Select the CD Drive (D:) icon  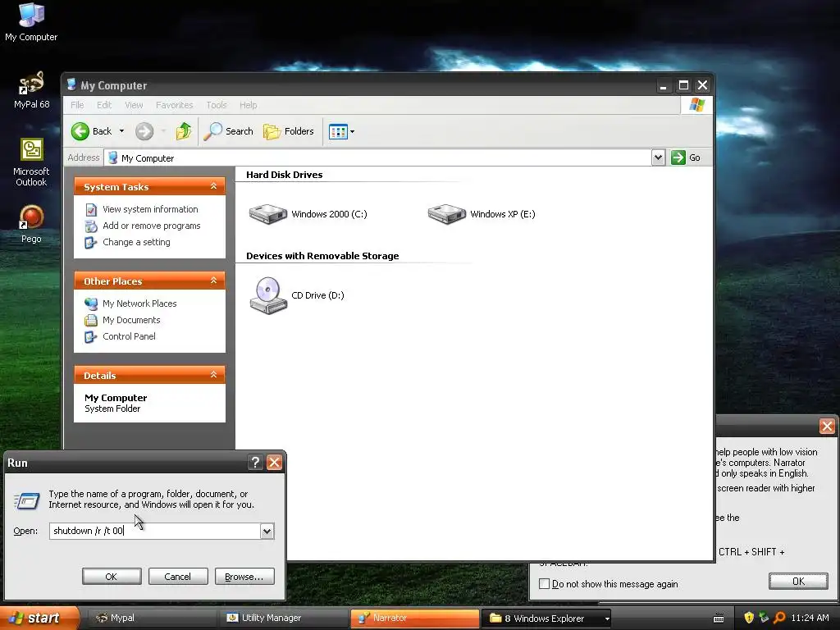pos(297,295)
